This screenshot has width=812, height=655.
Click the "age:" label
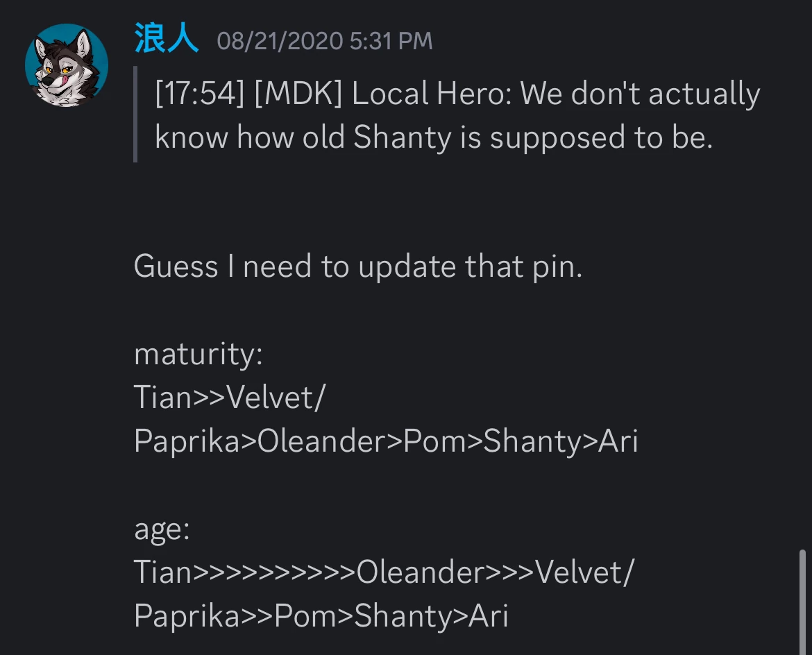tap(162, 529)
